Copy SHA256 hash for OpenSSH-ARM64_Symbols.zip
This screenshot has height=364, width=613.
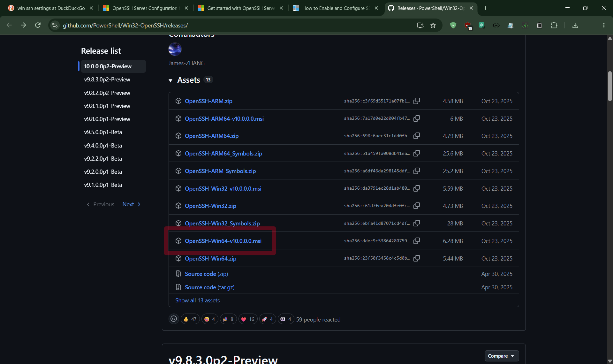(417, 153)
